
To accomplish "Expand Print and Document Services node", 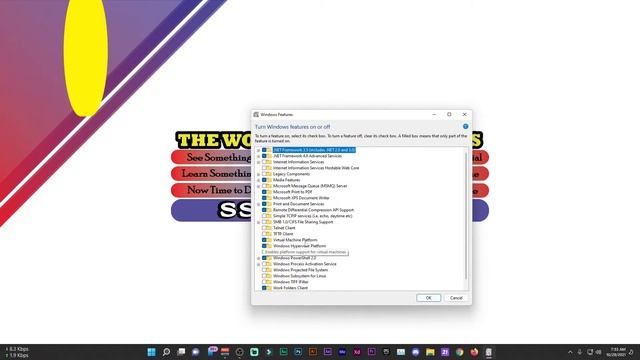I will [258, 204].
